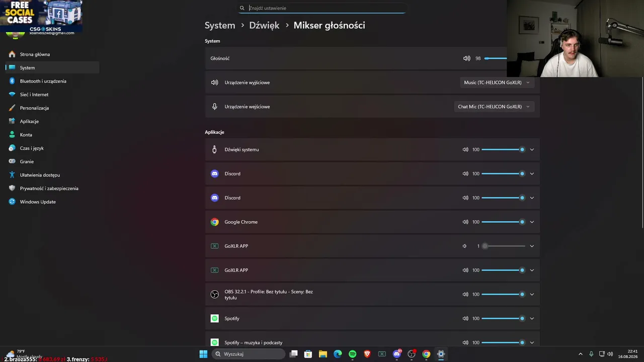Launch Microsoft Edge from the taskbar

[x=338, y=354]
